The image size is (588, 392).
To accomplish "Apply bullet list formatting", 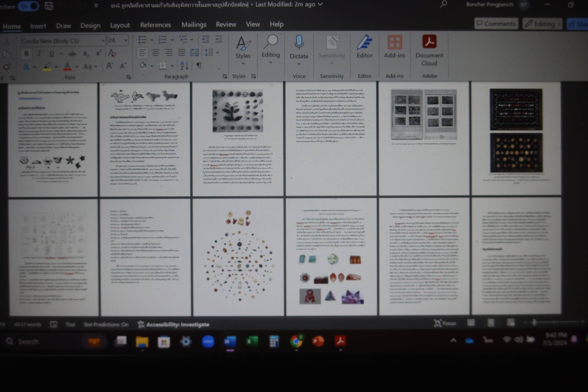I will point(142,40).
